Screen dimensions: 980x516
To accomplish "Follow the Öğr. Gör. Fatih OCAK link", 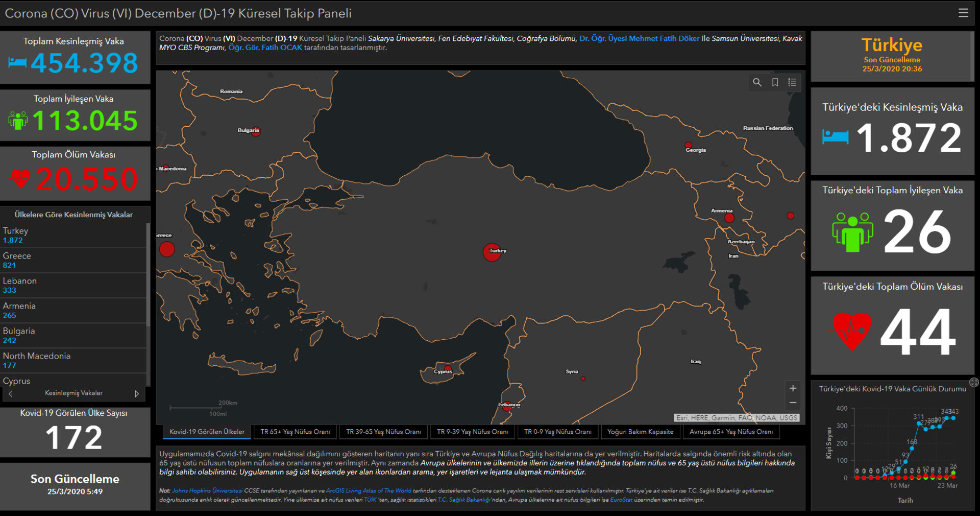I will tap(265, 48).
